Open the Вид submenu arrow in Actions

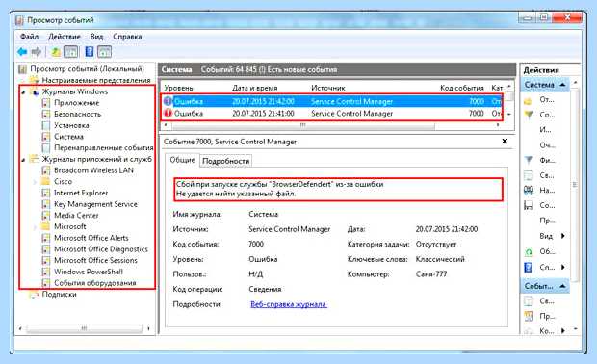[562, 236]
